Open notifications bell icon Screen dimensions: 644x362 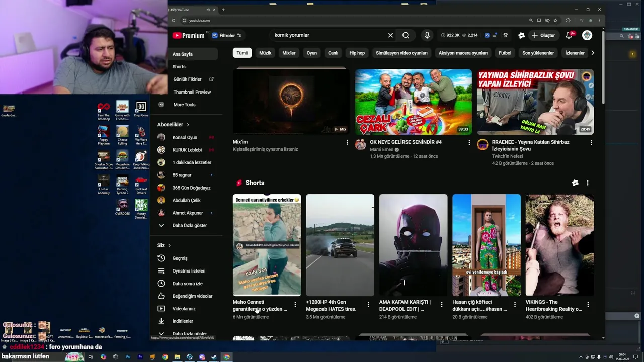tap(569, 35)
